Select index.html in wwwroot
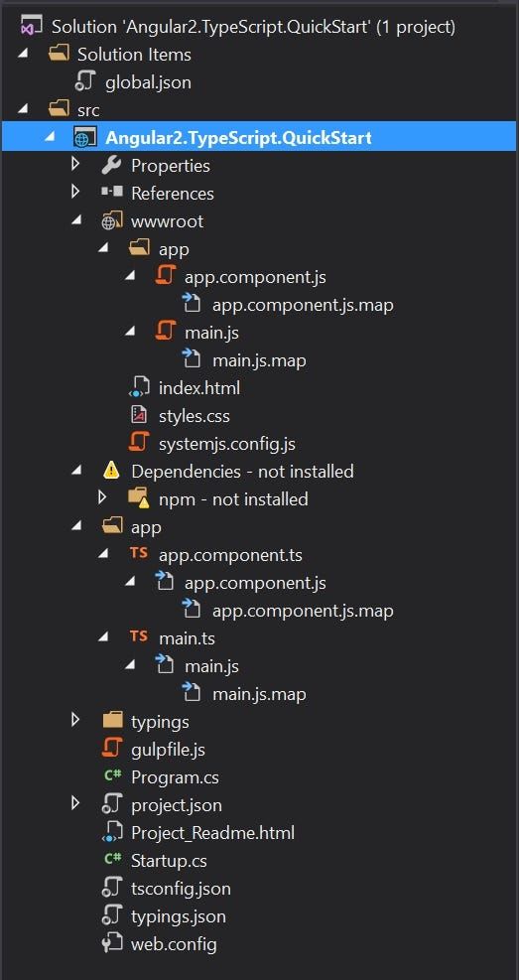This screenshot has height=980, width=519. point(199,388)
